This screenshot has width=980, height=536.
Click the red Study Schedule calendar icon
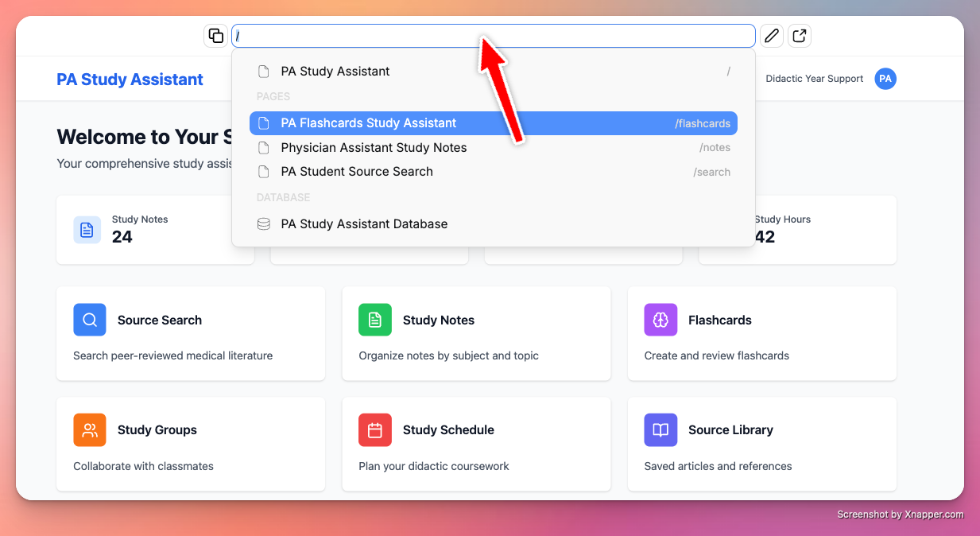pos(375,430)
